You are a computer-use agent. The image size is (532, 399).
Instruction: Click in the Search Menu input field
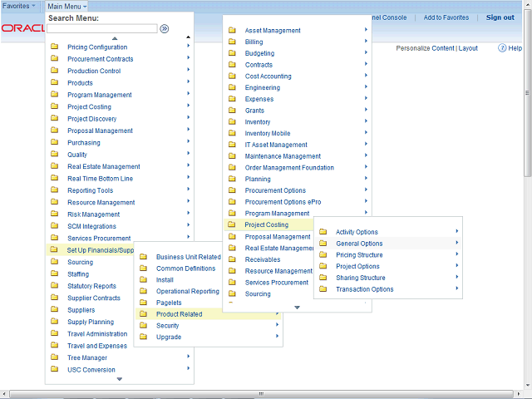(x=102, y=29)
